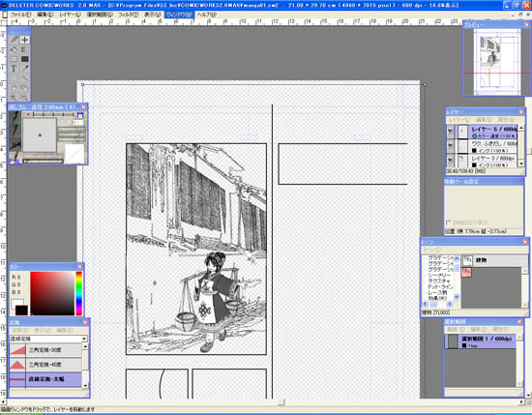Open the Edit menu

click(x=45, y=15)
